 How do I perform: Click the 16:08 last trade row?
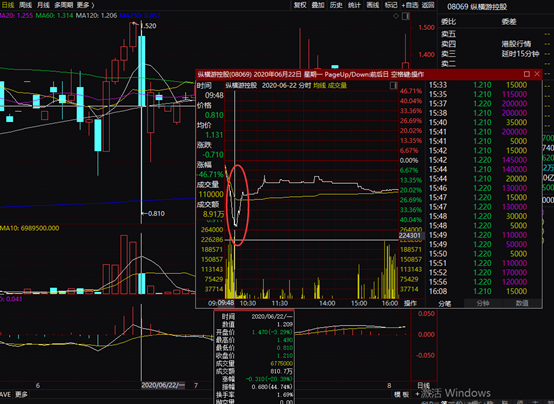(x=478, y=292)
